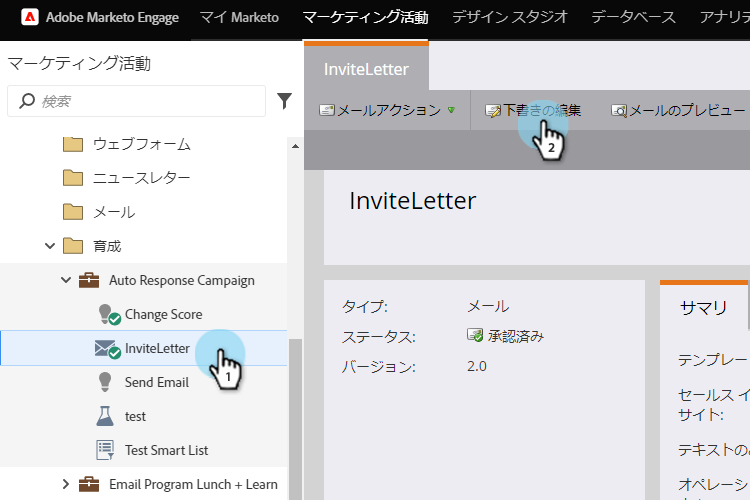750x500 pixels.
Task: Click the 承認済み status text
Action: tap(516, 336)
